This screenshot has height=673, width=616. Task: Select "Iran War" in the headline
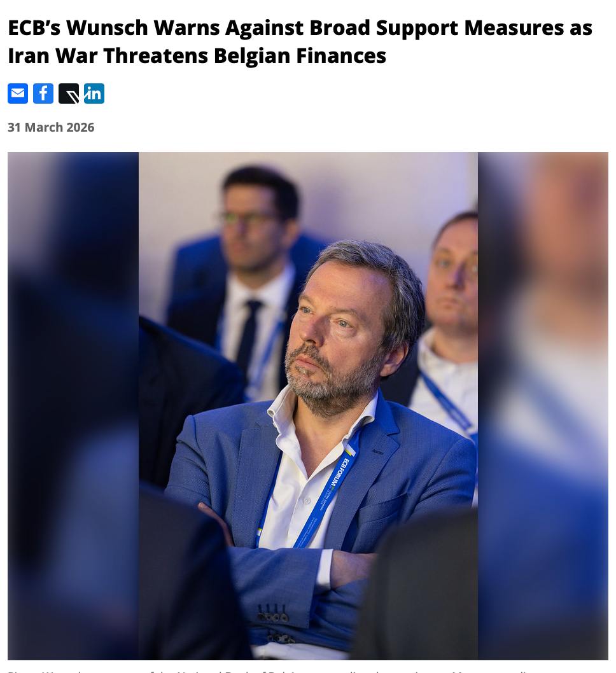click(x=52, y=56)
